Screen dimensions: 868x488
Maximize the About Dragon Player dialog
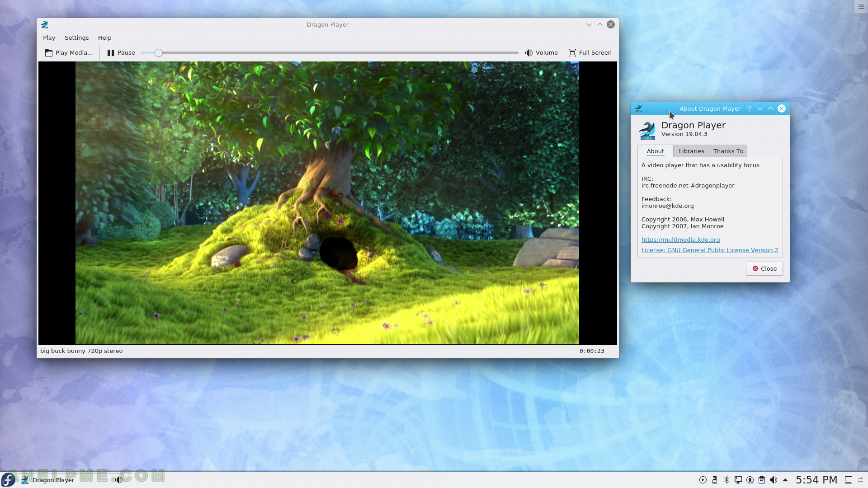771,109
